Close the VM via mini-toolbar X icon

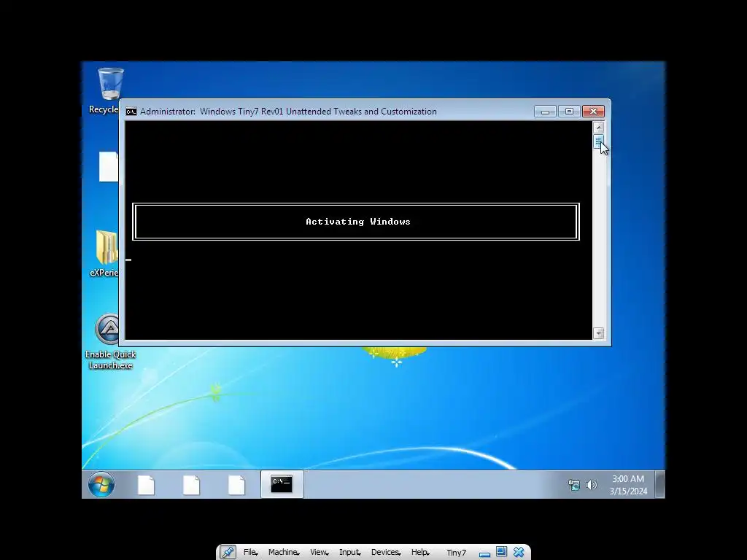519,553
